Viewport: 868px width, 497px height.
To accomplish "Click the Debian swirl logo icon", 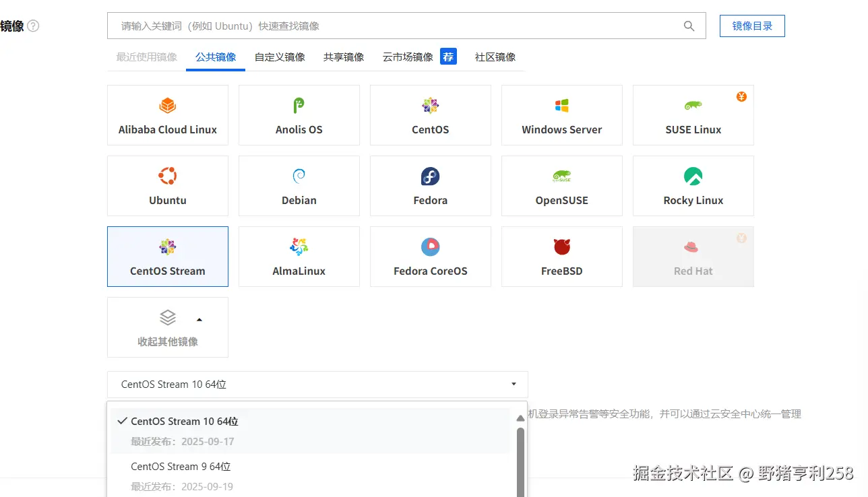I will click(299, 176).
